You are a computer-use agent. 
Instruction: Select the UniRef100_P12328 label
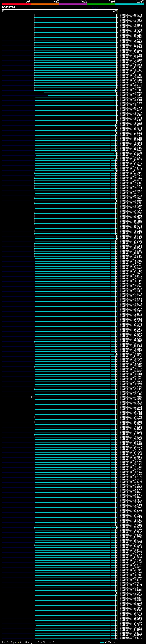click(131, 170)
